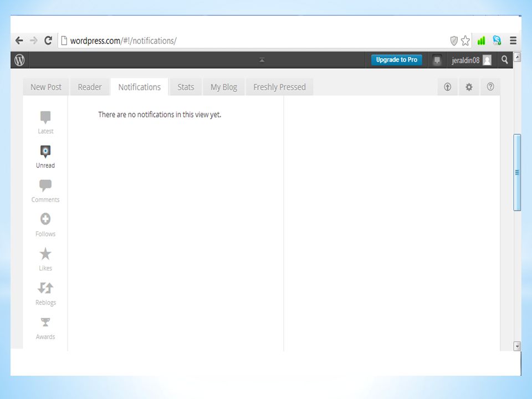Click the Upgrade to Pro button
532x399 pixels.
click(x=396, y=60)
